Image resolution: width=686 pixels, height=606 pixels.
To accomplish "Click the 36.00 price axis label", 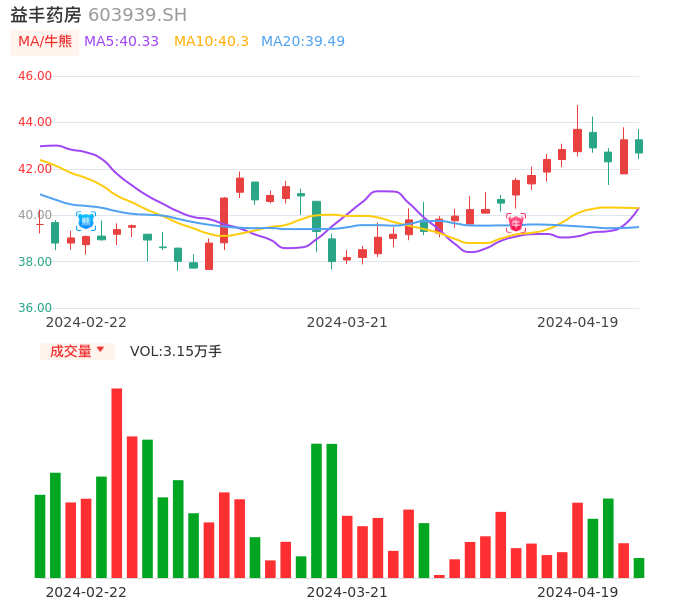I will point(35,308).
